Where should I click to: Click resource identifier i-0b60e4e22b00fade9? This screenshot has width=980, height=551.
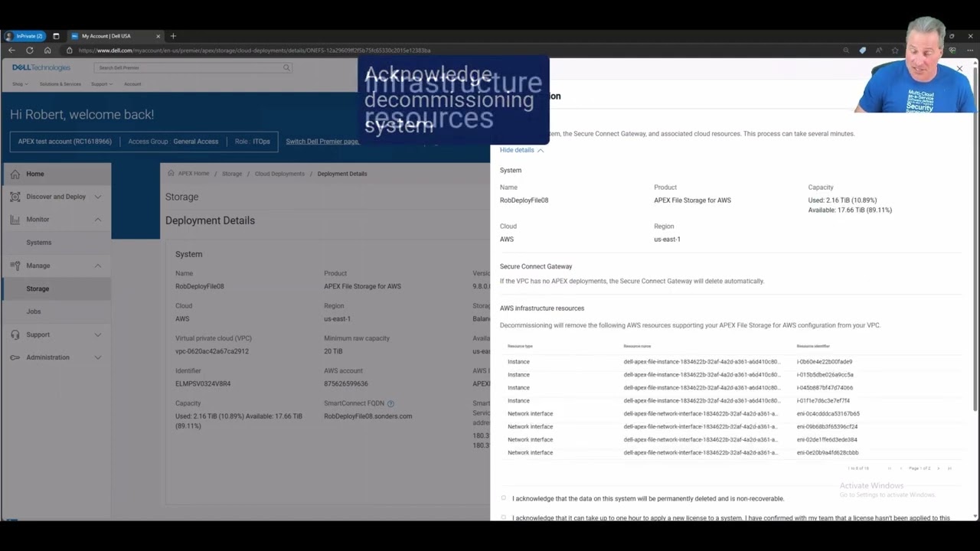point(825,362)
